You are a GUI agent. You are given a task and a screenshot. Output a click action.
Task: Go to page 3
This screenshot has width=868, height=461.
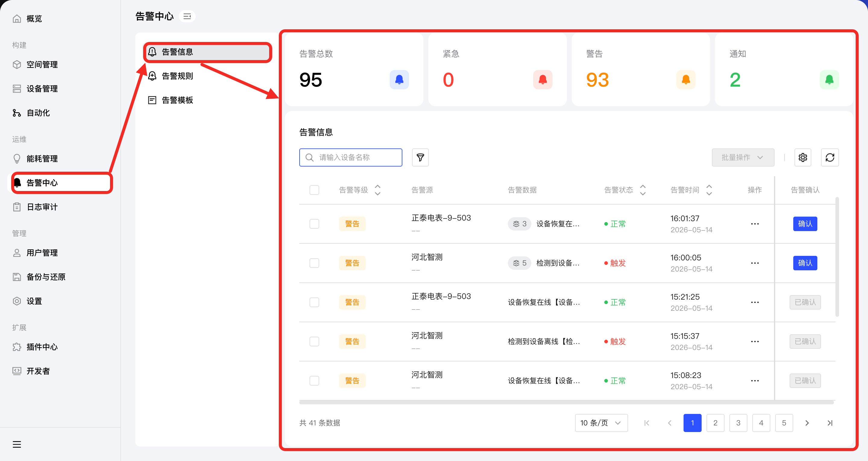tap(738, 423)
